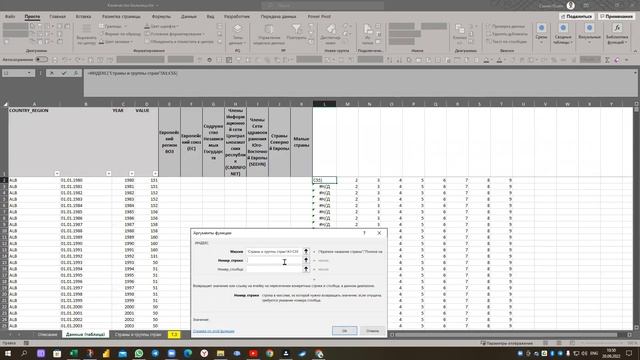The width and height of the screenshot is (640, 360).
Task: Click the Примечания comments button
Action: tap(616, 16)
